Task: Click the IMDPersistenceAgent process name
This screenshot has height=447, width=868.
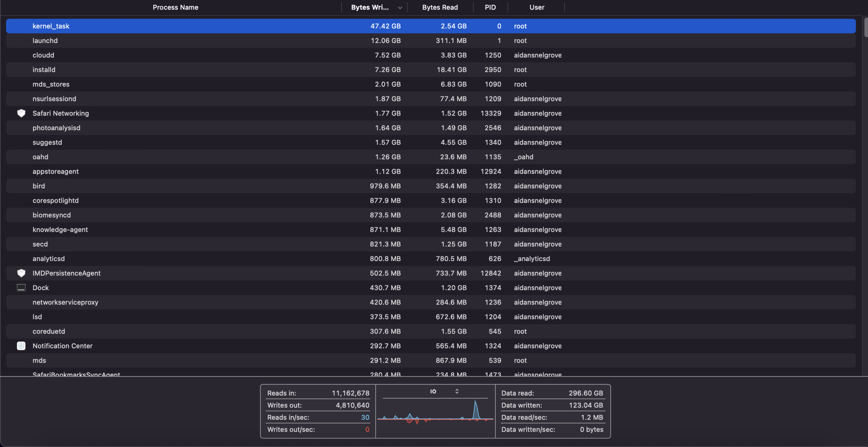Action: (66, 273)
